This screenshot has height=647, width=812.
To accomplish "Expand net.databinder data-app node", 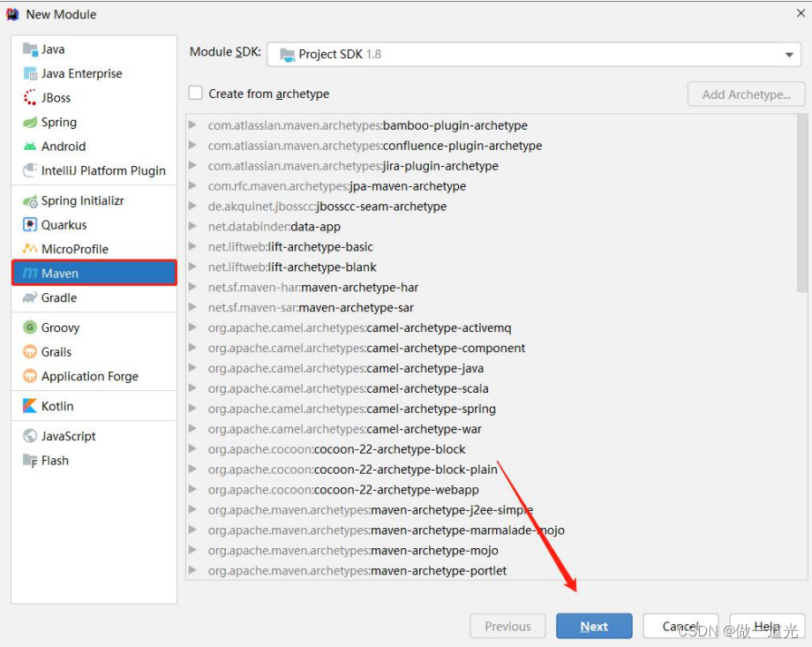I will click(192, 226).
